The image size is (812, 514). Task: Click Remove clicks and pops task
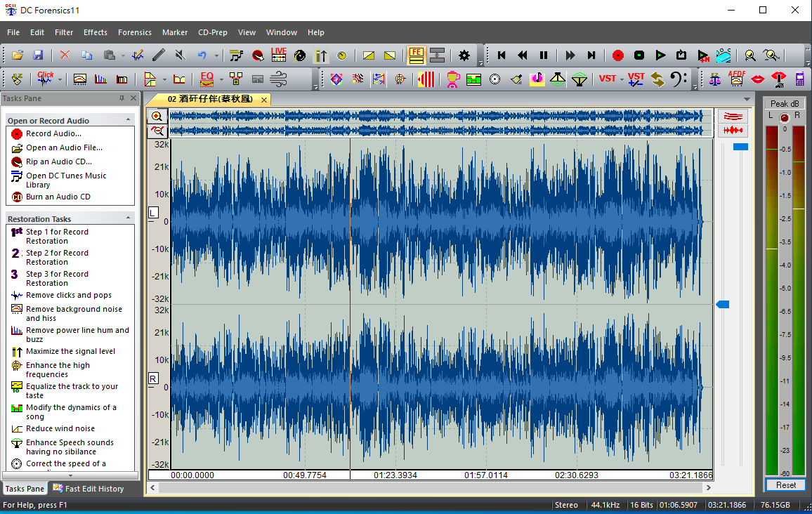[x=68, y=295]
